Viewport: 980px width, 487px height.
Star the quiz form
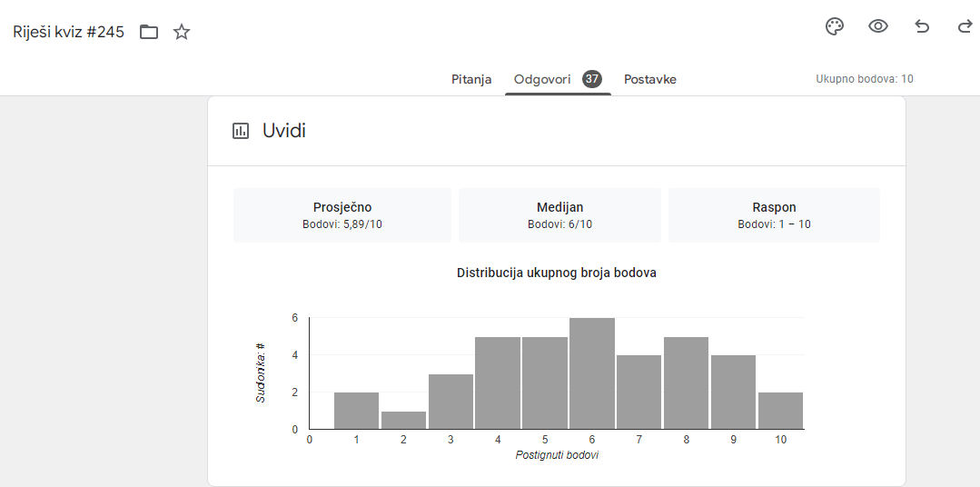tap(182, 33)
